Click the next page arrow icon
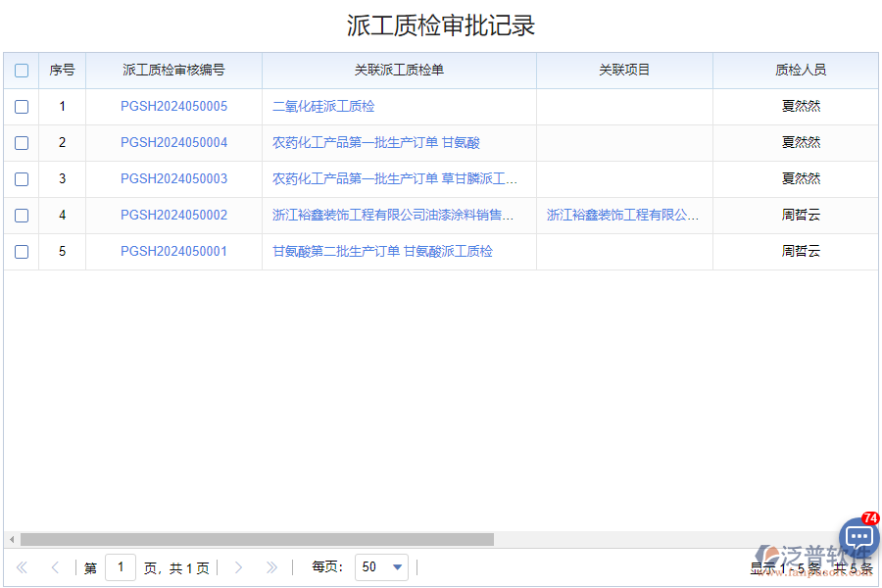The image size is (882, 588). [238, 566]
